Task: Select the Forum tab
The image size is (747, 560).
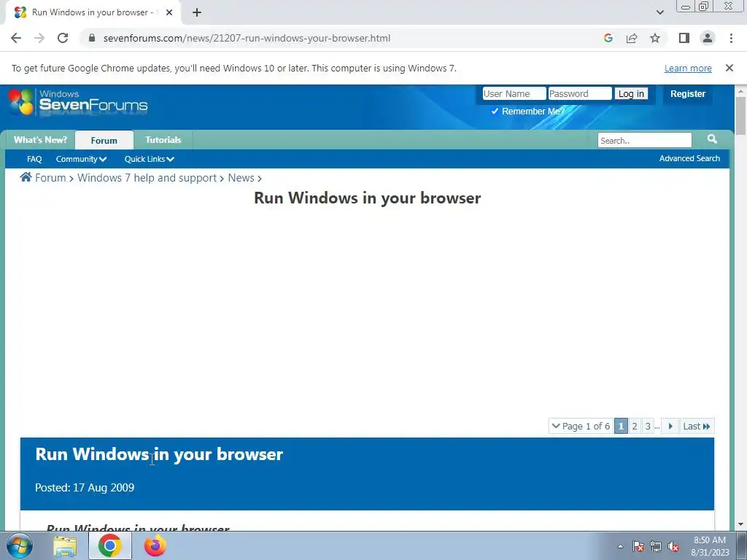Action: tap(104, 141)
